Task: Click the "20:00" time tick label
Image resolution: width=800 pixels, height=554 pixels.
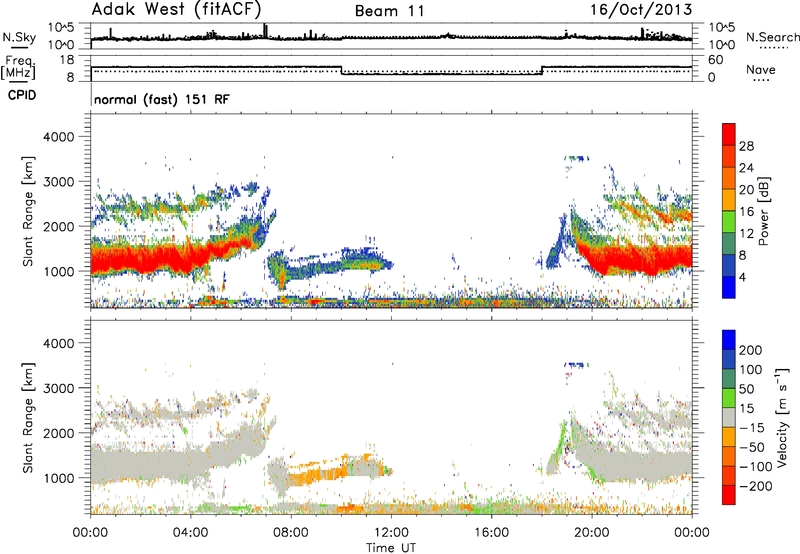Action: pyautogui.click(x=592, y=533)
